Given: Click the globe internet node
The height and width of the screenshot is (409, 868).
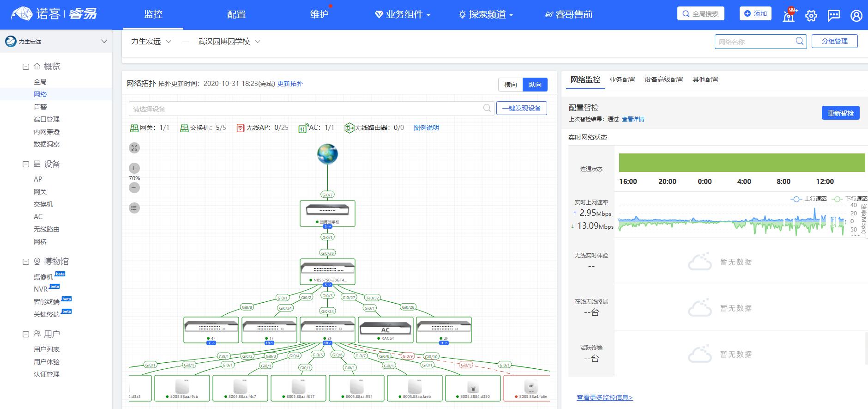Looking at the screenshot, I should pos(327,154).
